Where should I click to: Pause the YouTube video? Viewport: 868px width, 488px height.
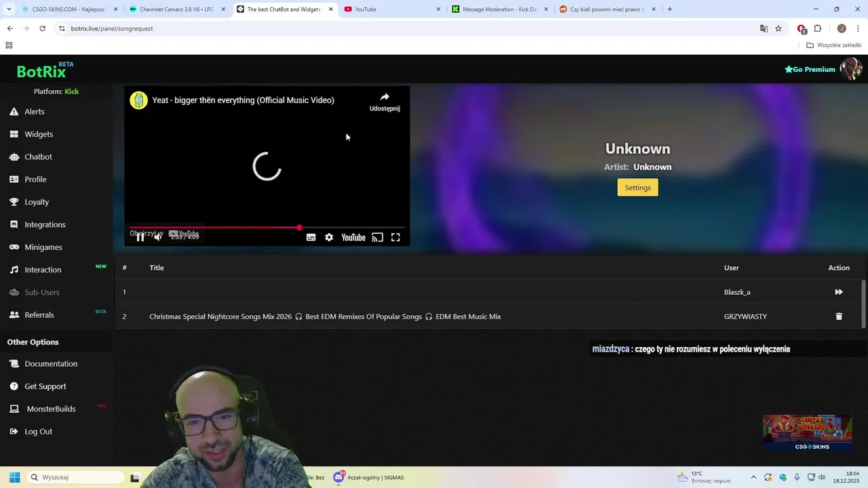140,237
